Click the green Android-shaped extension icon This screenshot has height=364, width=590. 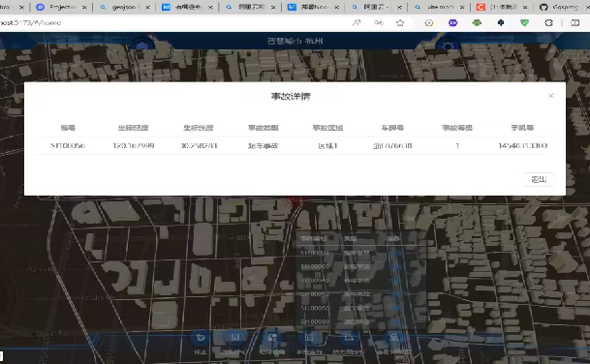(x=477, y=23)
